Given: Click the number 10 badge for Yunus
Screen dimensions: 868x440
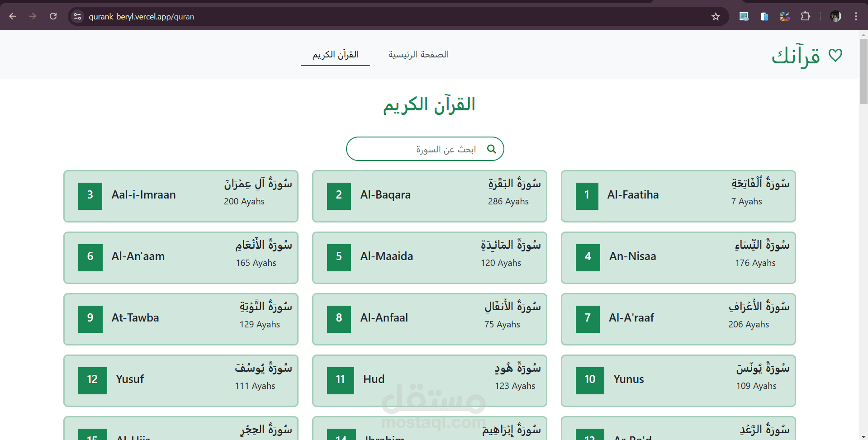Looking at the screenshot, I should click(x=590, y=380).
